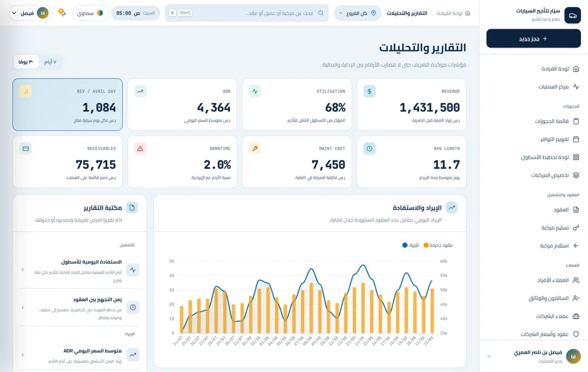588x372 pixels.
Task: Expand the فيصل بن ناصر العمري profile chevron
Action: point(489,356)
